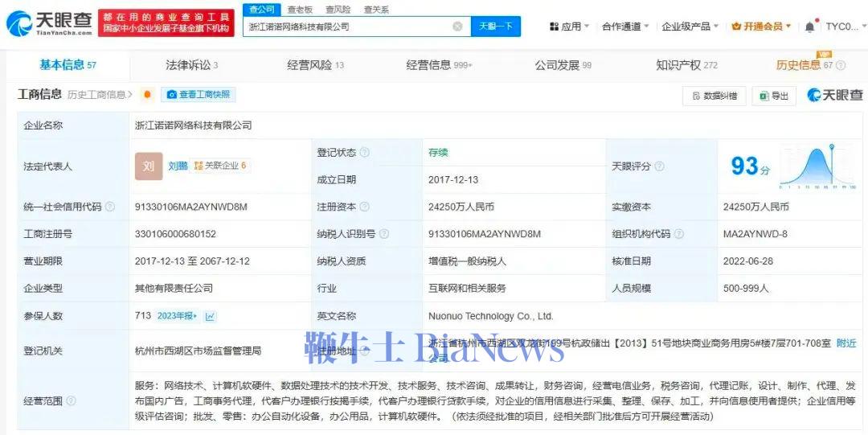Click the 导出 export button
Image resolution: width=868 pixels, height=435 pixels.
[x=774, y=96]
